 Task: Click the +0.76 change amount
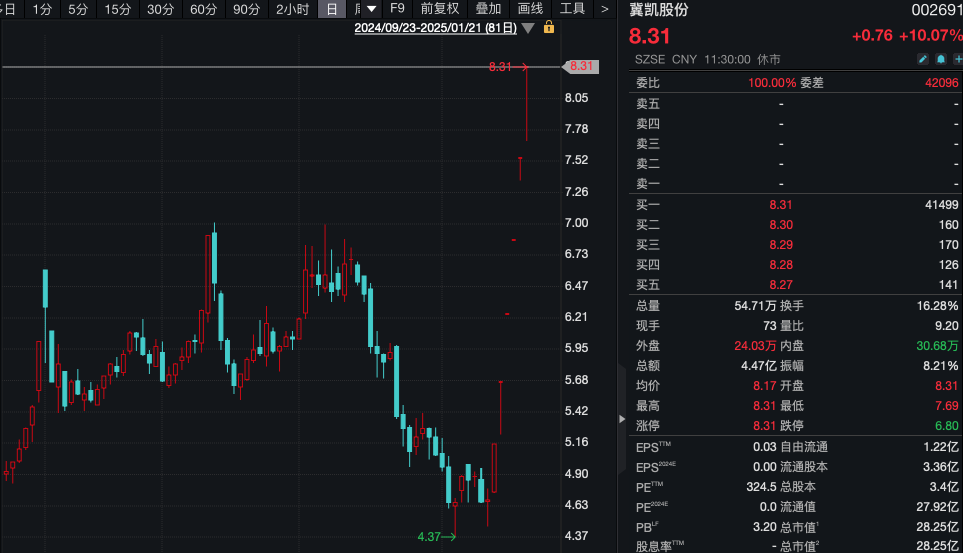pos(872,36)
